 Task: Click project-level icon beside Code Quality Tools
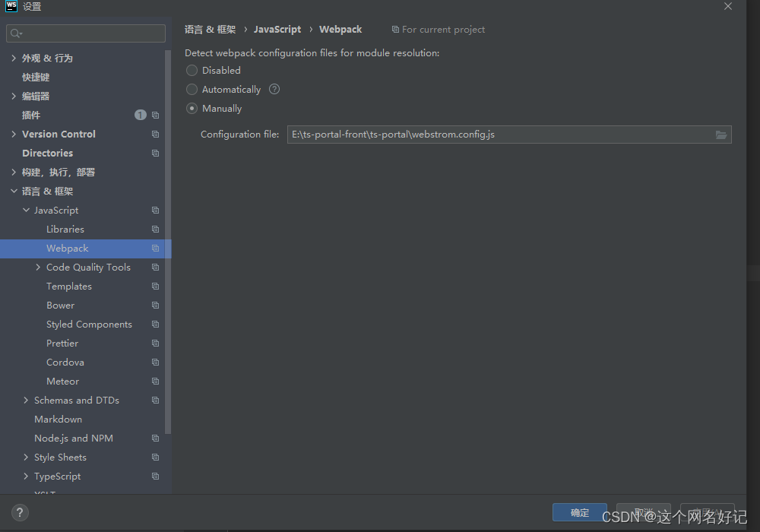(155, 268)
